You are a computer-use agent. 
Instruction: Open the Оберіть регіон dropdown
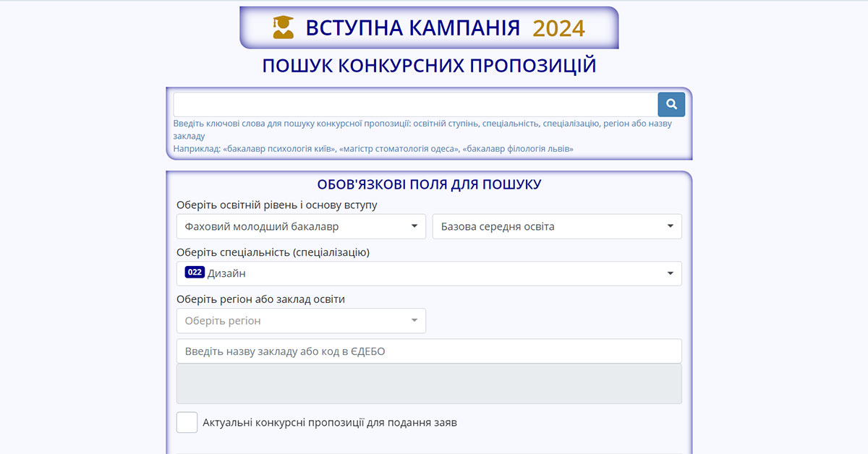[301, 320]
